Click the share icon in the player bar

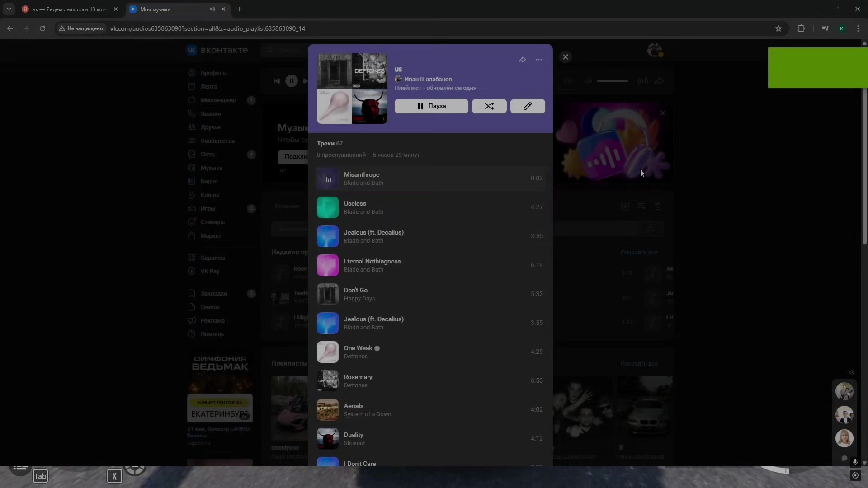click(659, 81)
